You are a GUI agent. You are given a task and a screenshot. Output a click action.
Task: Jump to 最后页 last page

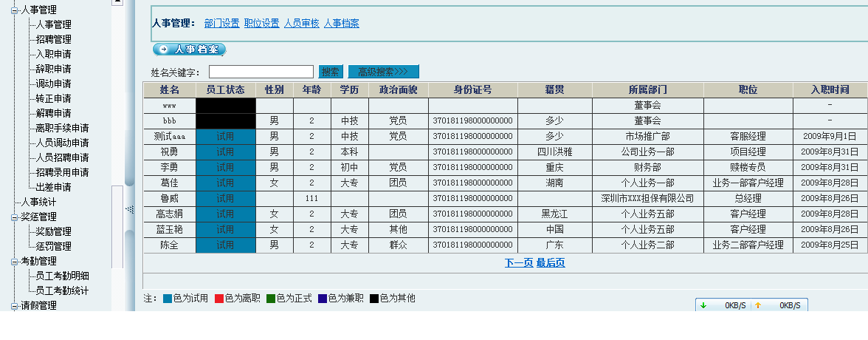[x=551, y=263]
